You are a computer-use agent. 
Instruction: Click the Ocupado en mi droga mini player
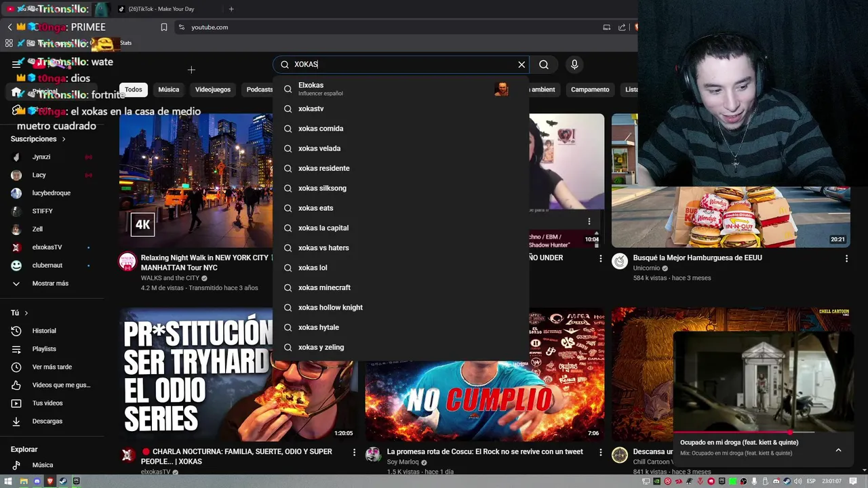[x=763, y=381]
